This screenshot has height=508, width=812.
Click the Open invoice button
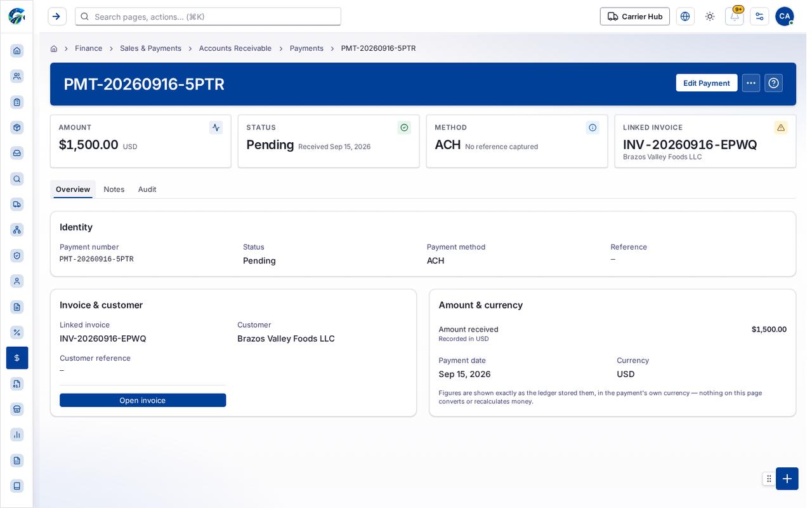pos(143,400)
